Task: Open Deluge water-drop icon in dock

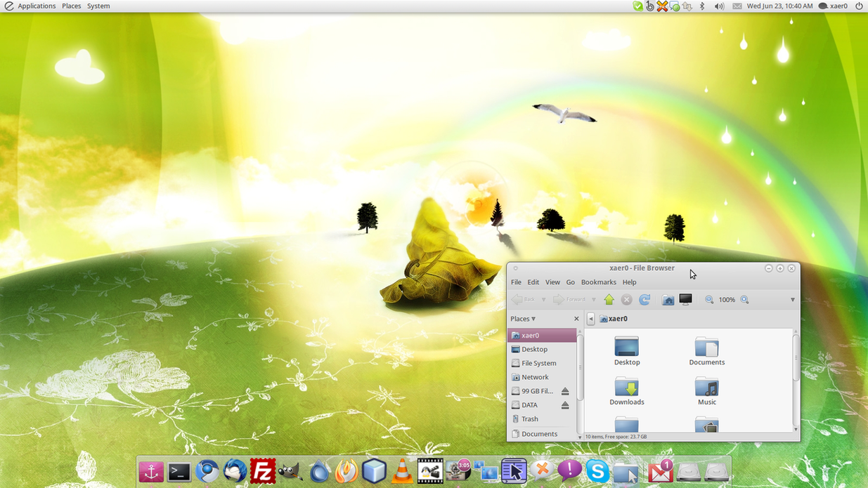Action: point(318,472)
